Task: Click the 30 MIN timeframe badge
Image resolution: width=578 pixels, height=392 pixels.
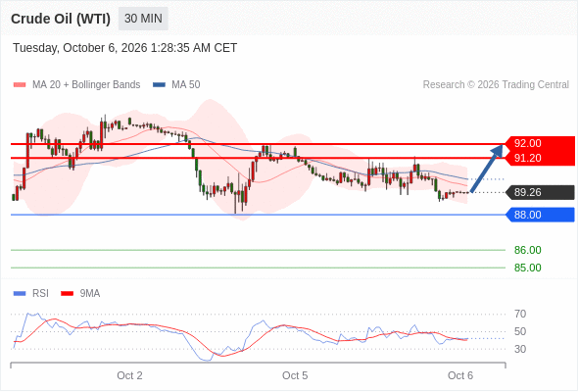Action: click(x=143, y=19)
